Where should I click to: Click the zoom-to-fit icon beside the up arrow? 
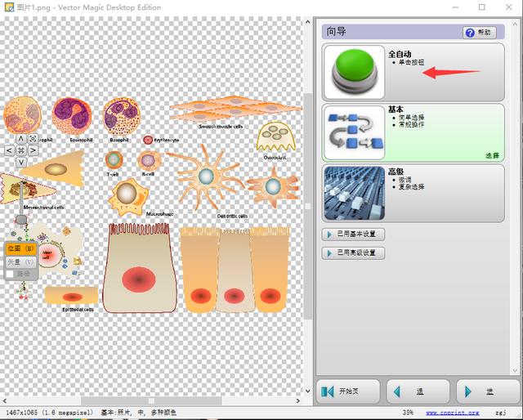pyautogui.click(x=33, y=138)
